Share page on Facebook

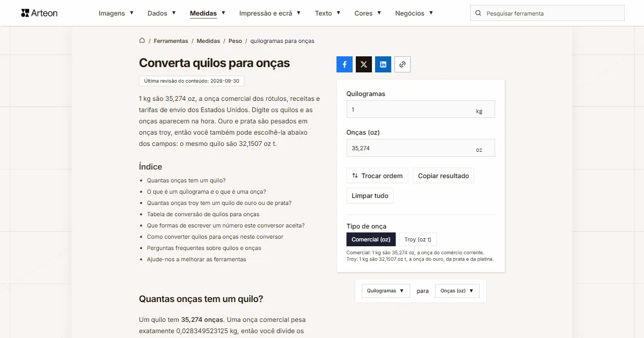pos(345,64)
